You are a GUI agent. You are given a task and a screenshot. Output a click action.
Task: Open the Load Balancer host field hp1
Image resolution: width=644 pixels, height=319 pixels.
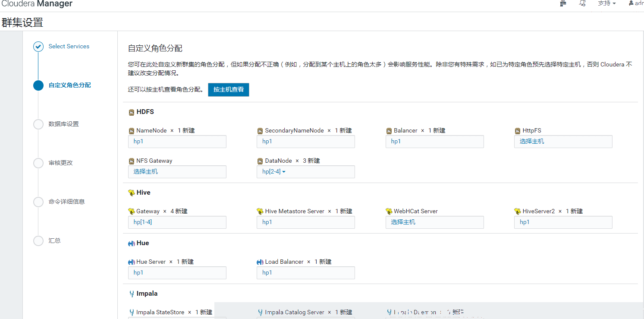(x=306, y=273)
